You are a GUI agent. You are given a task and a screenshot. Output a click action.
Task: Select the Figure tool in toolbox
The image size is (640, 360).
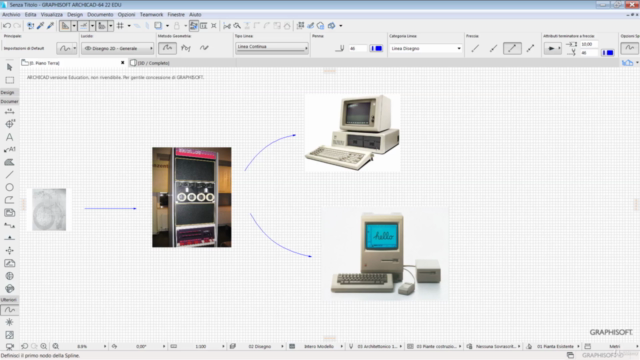[9, 335]
